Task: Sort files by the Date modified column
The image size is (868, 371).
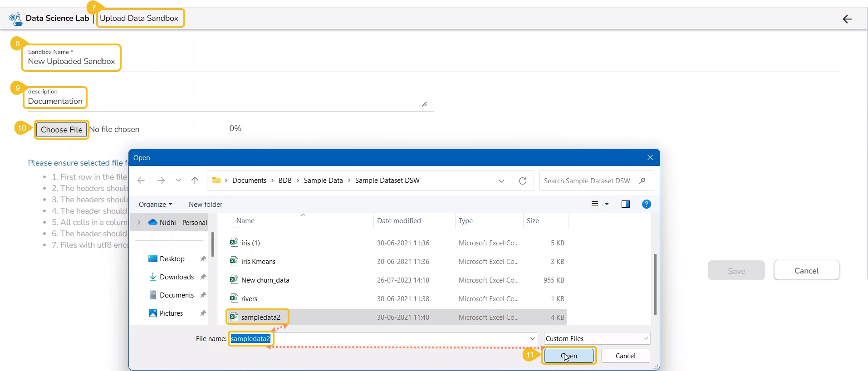Action: pos(399,221)
